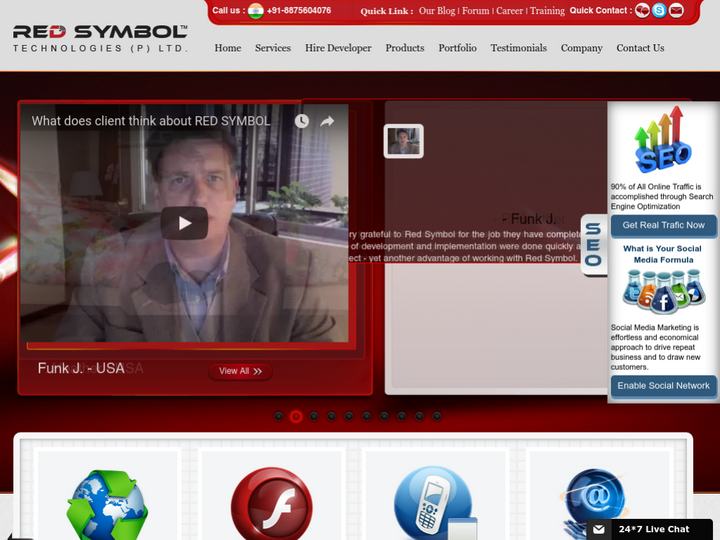Image resolution: width=720 pixels, height=540 pixels.
Task: Click the View All testimonials button
Action: coord(240,371)
